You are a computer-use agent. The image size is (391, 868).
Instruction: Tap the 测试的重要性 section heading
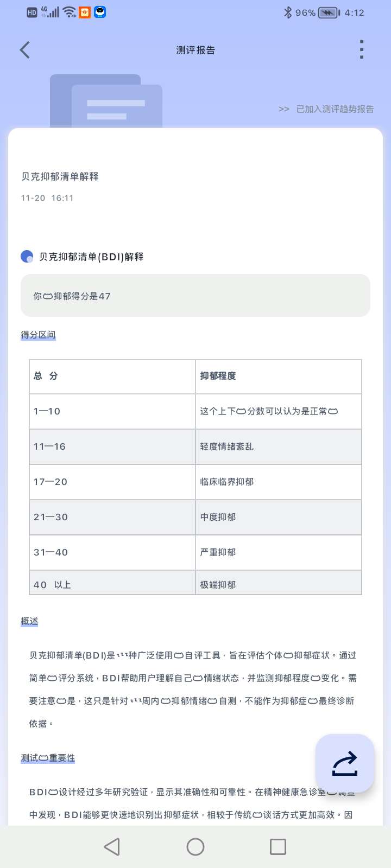48,758
